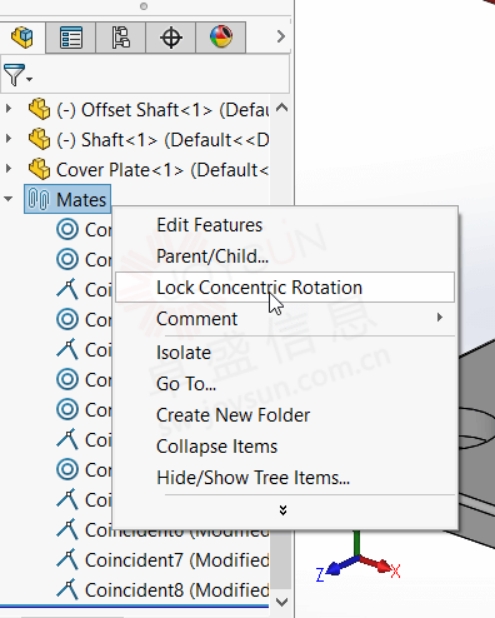Open the DisplayManager color ball tab
This screenshot has width=495, height=618.
click(x=221, y=37)
